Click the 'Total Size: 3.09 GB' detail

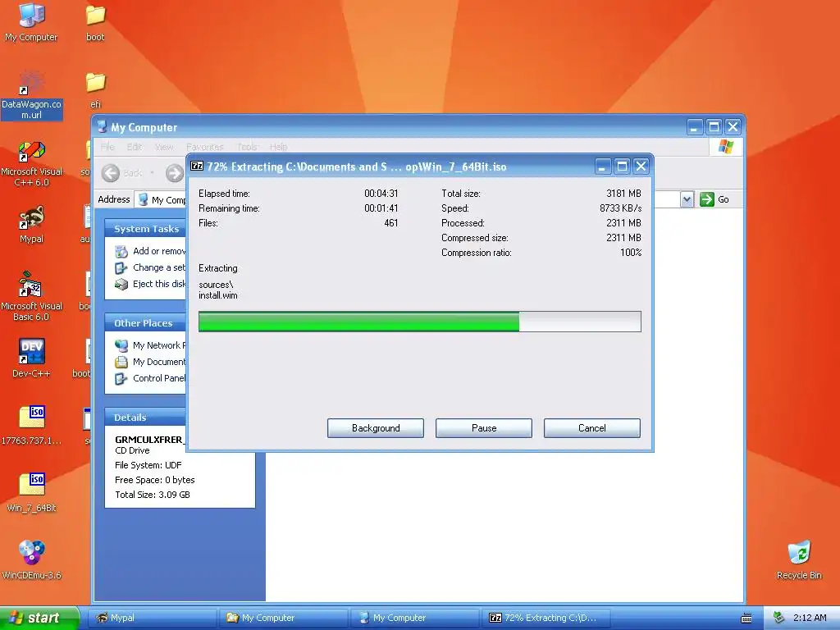click(x=153, y=495)
